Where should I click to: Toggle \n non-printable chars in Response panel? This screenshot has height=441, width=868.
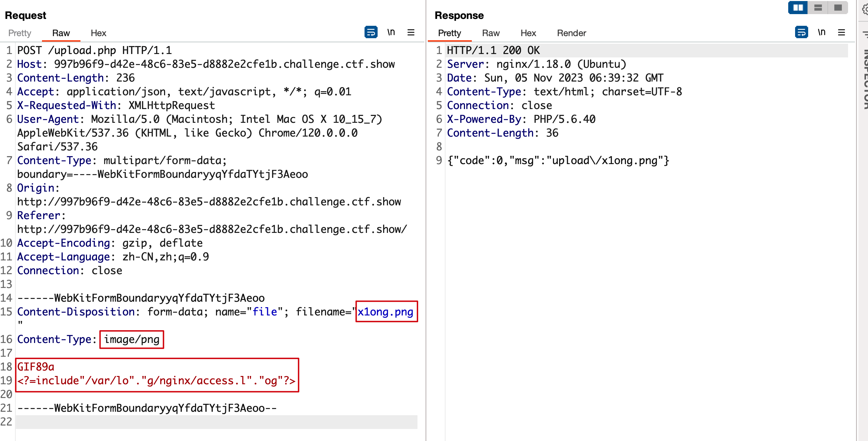pyautogui.click(x=822, y=32)
